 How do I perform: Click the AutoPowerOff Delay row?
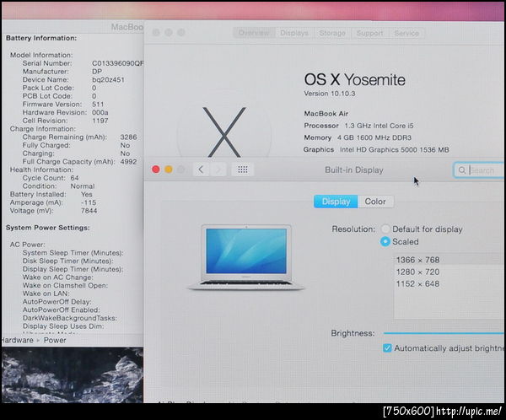(57, 302)
